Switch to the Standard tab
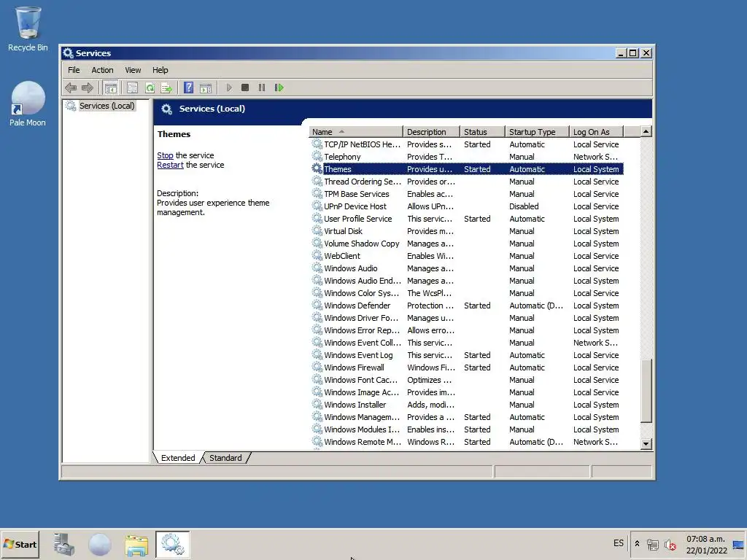747x560 pixels. [x=226, y=458]
